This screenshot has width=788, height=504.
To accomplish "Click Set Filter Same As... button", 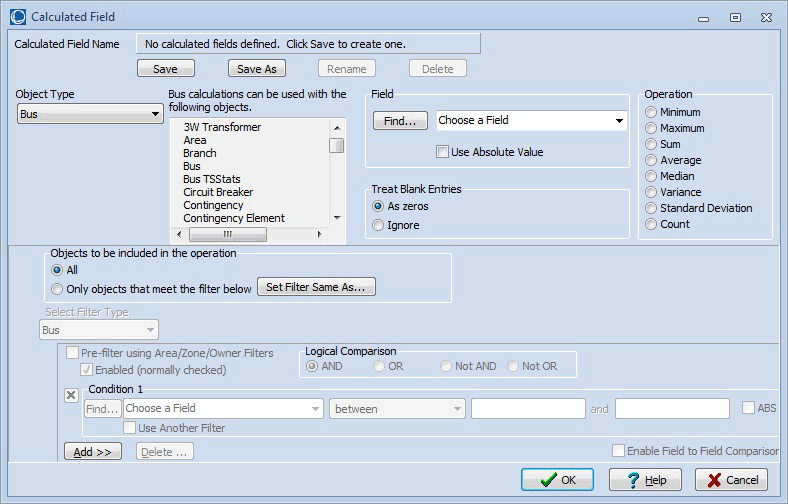I will coord(316,287).
